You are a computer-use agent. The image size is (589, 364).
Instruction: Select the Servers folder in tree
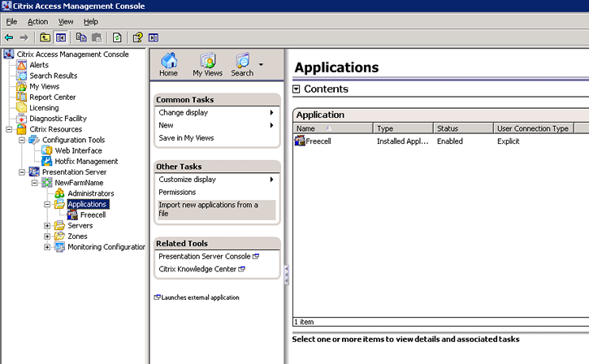[80, 226]
